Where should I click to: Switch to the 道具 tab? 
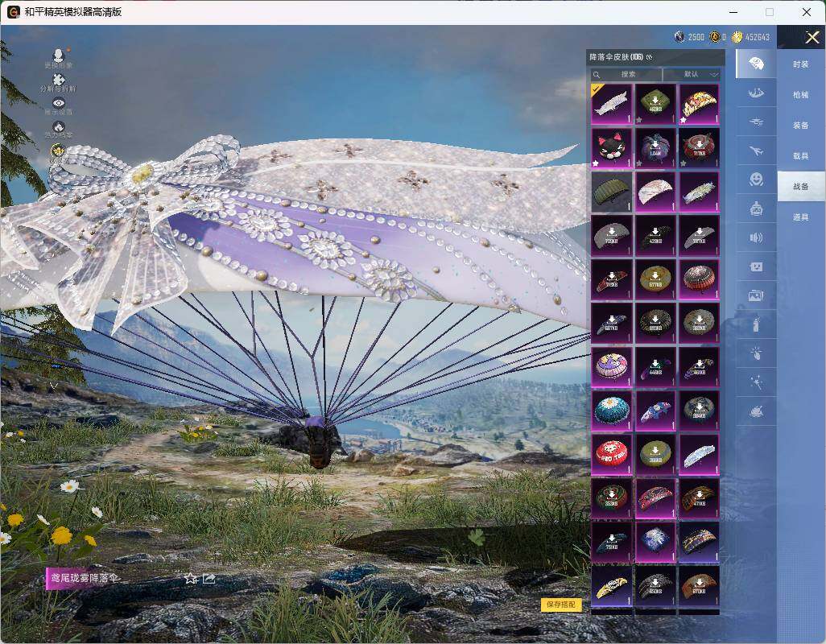801,217
